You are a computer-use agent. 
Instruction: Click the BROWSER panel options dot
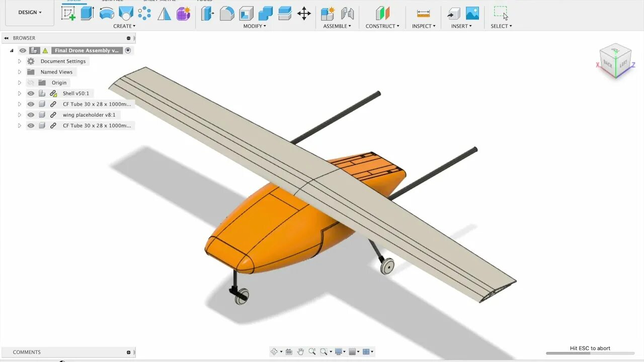(x=129, y=38)
